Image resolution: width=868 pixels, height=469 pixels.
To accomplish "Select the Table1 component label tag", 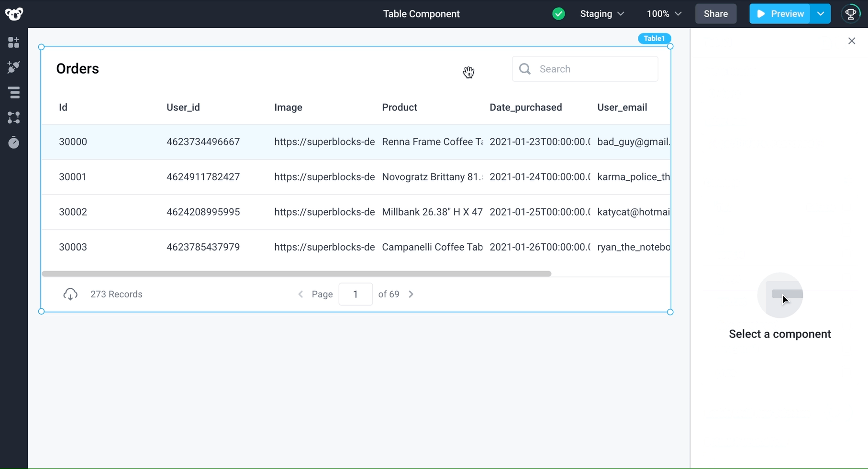I will point(654,38).
